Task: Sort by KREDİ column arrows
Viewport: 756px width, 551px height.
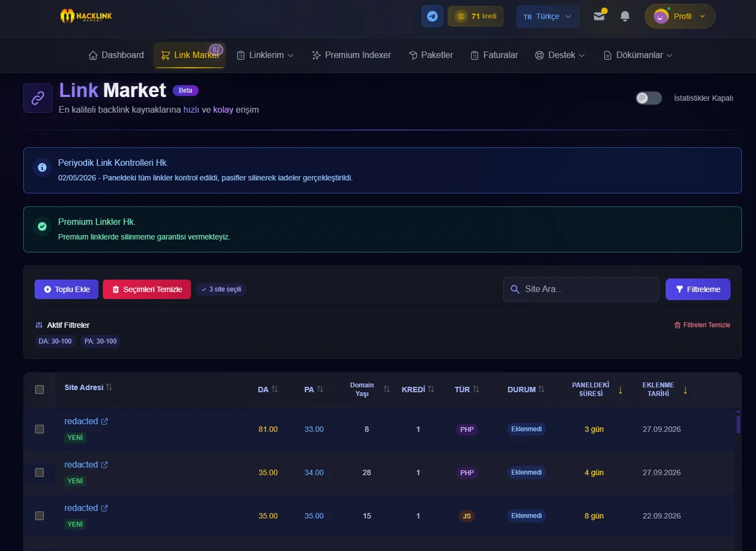Action: click(x=431, y=390)
